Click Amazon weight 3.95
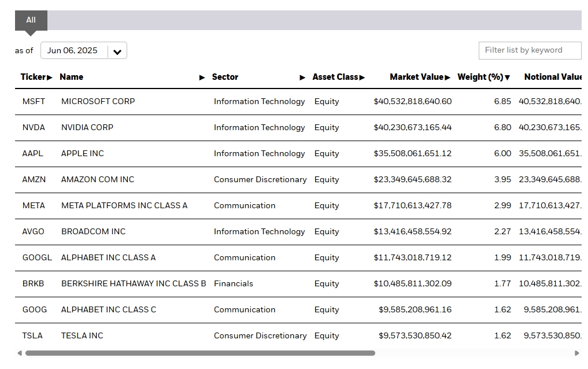 pyautogui.click(x=502, y=180)
